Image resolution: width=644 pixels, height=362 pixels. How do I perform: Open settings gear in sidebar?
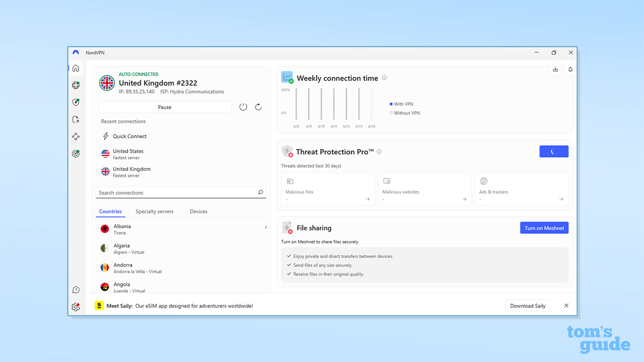pos(75,307)
